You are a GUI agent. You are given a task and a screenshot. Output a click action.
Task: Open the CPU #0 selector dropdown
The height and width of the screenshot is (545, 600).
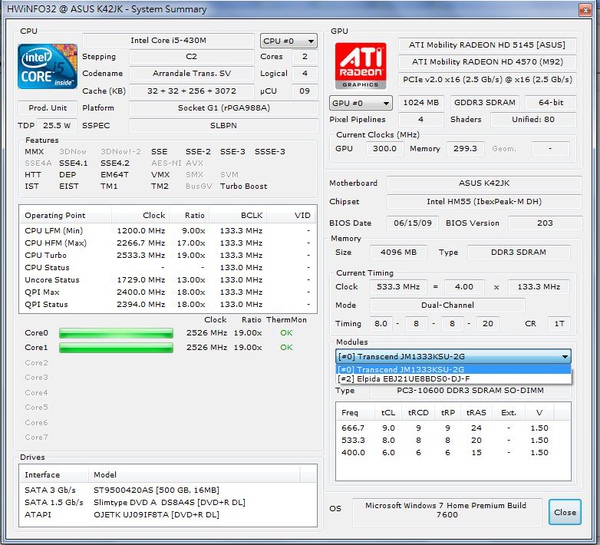289,41
